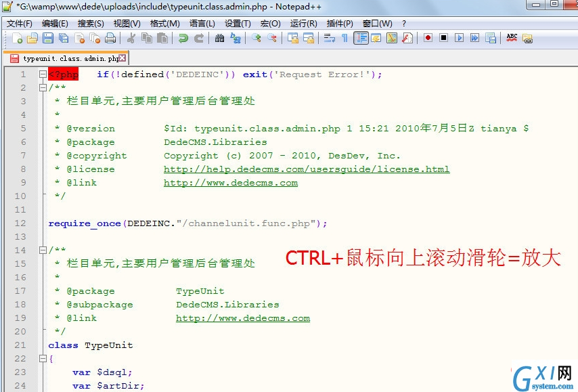Open the 运行(R) menu
The width and height of the screenshot is (578, 392).
(x=303, y=24)
